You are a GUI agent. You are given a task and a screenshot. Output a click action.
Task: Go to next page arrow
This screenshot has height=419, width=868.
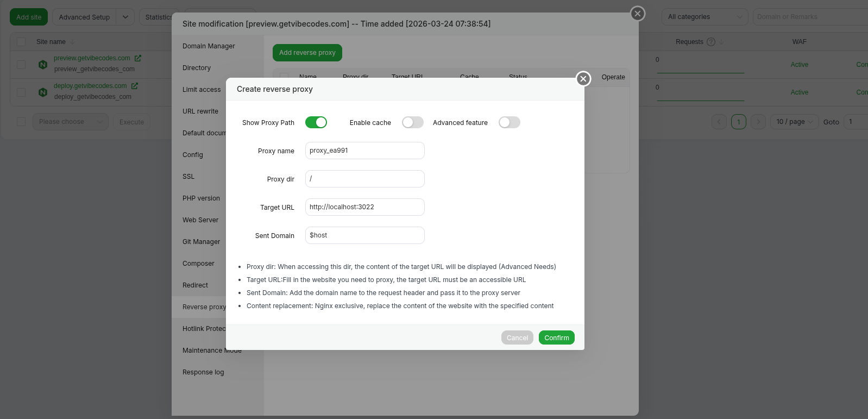click(x=758, y=122)
